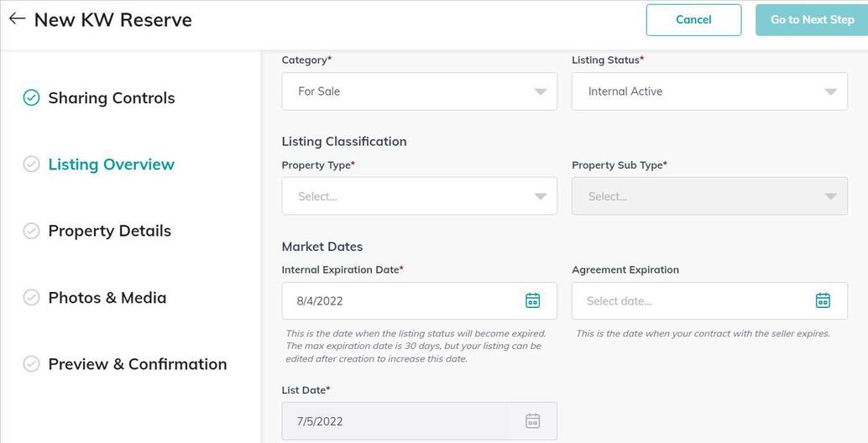Click the List Date calendar icon
The image size is (868, 443).
point(532,421)
